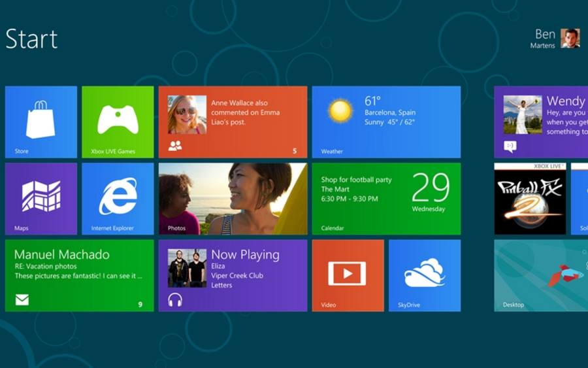Click 'Viper Creek Club' artist text
588x368 pixels.
[237, 275]
